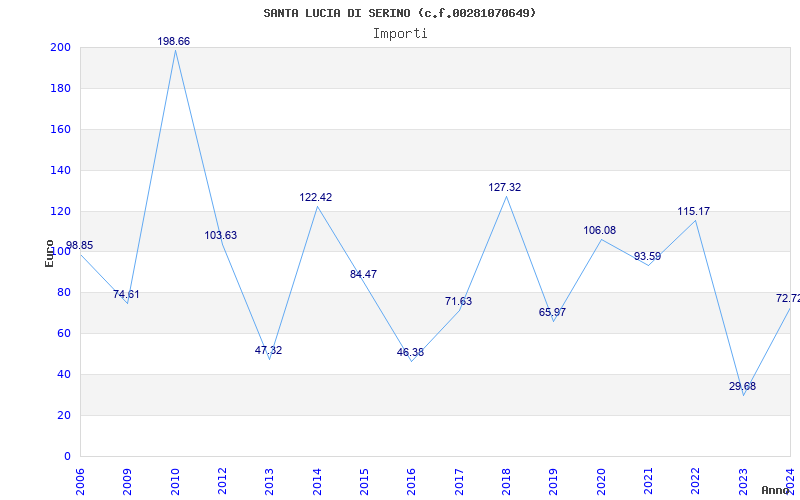Viewport: 800px width, 500px height.
Task: Click the 20 y-axis tick label
Action: 64,415
